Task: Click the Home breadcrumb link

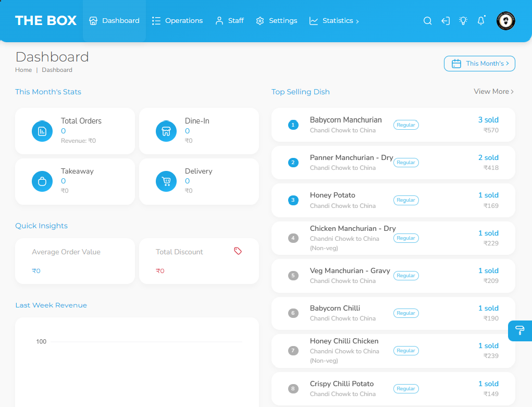Action: click(23, 70)
